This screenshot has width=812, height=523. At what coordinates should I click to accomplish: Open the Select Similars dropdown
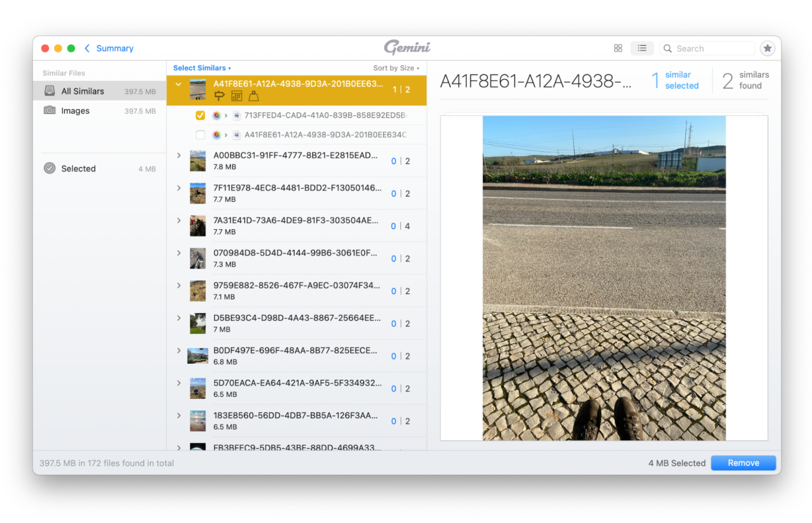202,68
